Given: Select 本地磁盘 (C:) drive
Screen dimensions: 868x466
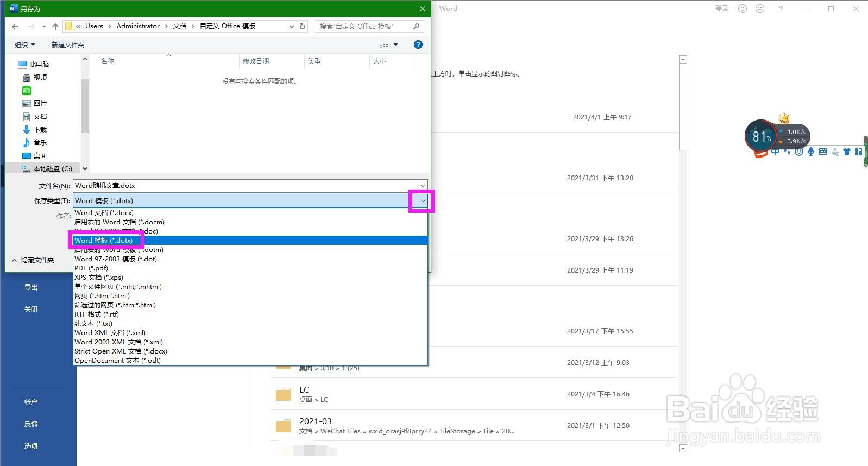Looking at the screenshot, I should (x=47, y=168).
